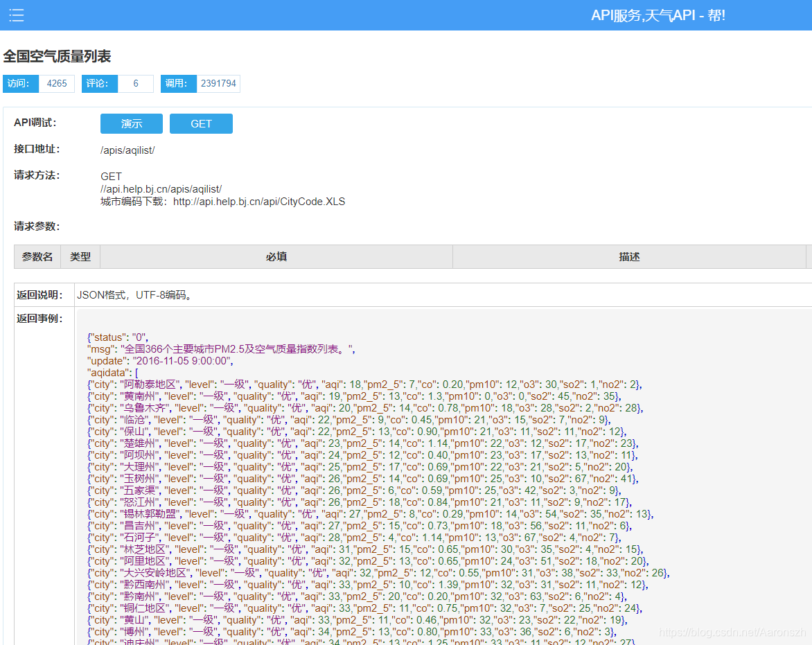Open the hamburger menu icon
The width and height of the screenshot is (812, 645).
pos(17,15)
